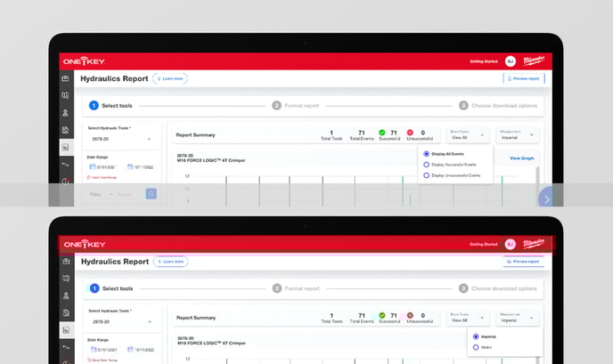613x364 pixels.
Task: Open the document icon in top screen sidebar
Action: tap(65, 130)
